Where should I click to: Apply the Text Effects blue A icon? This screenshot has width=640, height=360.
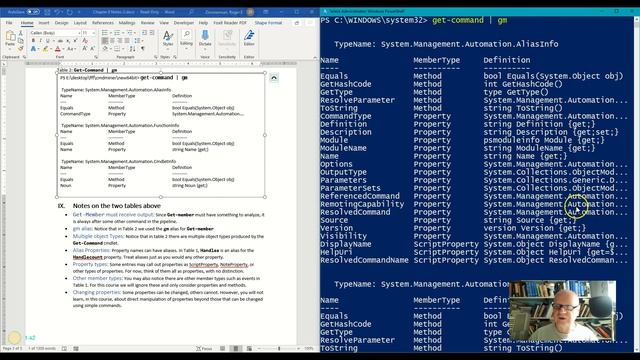click(x=33, y=49)
